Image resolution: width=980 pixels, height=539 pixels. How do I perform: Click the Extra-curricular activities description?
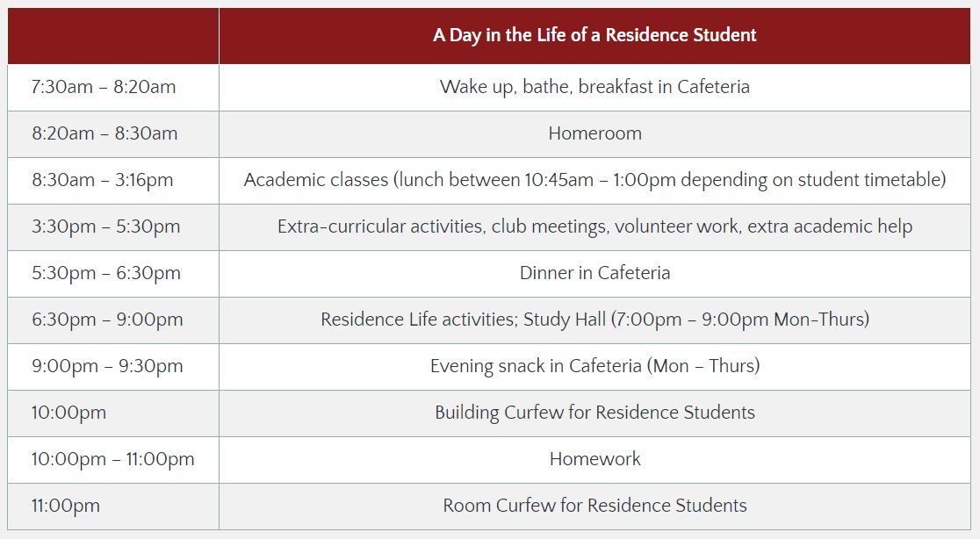(594, 226)
